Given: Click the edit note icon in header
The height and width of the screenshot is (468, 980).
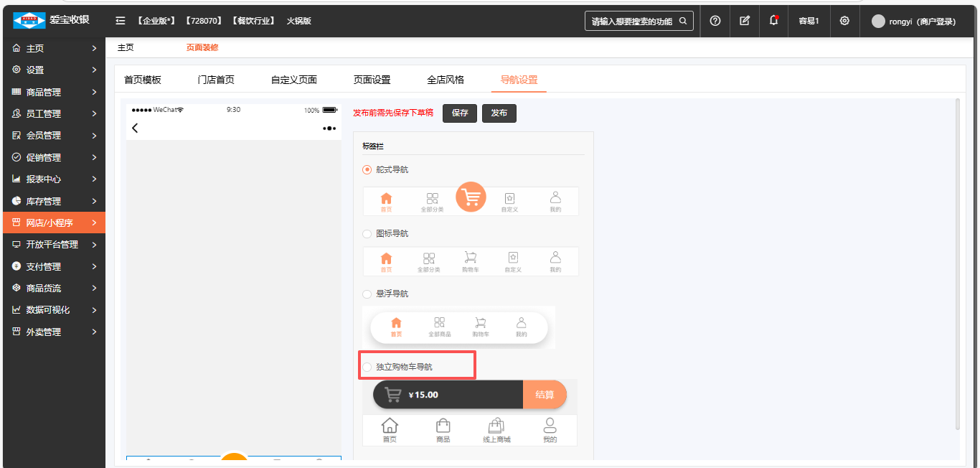Looking at the screenshot, I should click(x=745, y=21).
